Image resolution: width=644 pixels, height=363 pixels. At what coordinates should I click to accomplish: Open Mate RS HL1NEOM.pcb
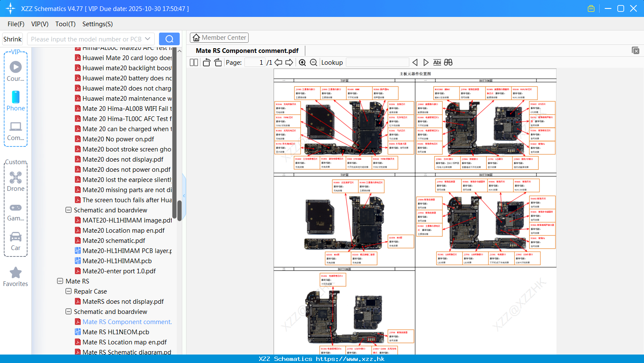pyautogui.click(x=116, y=332)
